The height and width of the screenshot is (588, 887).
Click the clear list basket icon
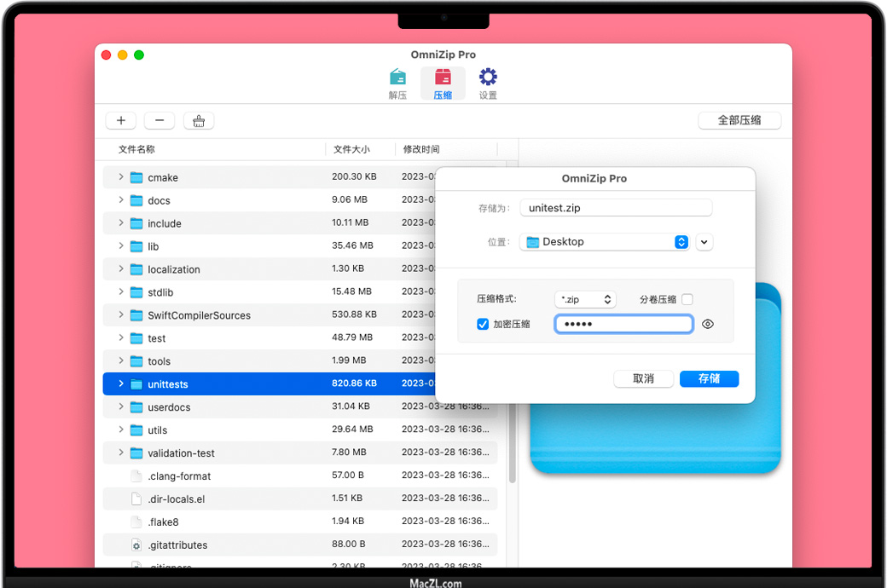pos(199,121)
